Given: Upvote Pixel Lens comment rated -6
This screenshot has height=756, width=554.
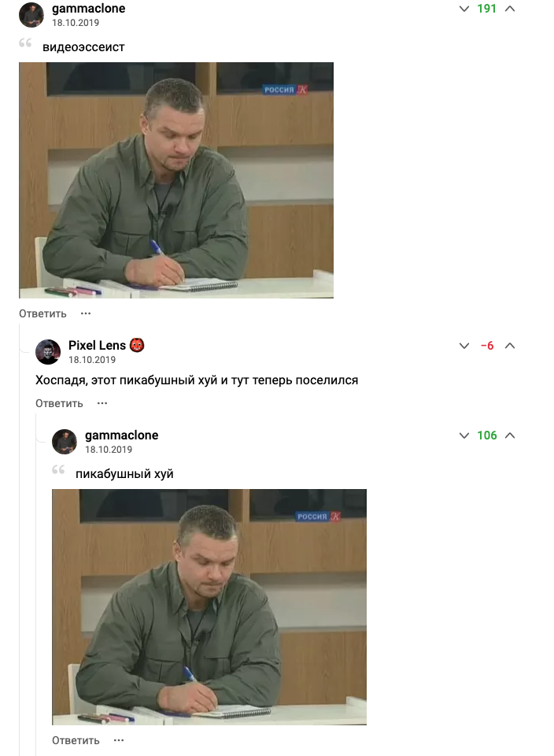Looking at the screenshot, I should 510,346.
